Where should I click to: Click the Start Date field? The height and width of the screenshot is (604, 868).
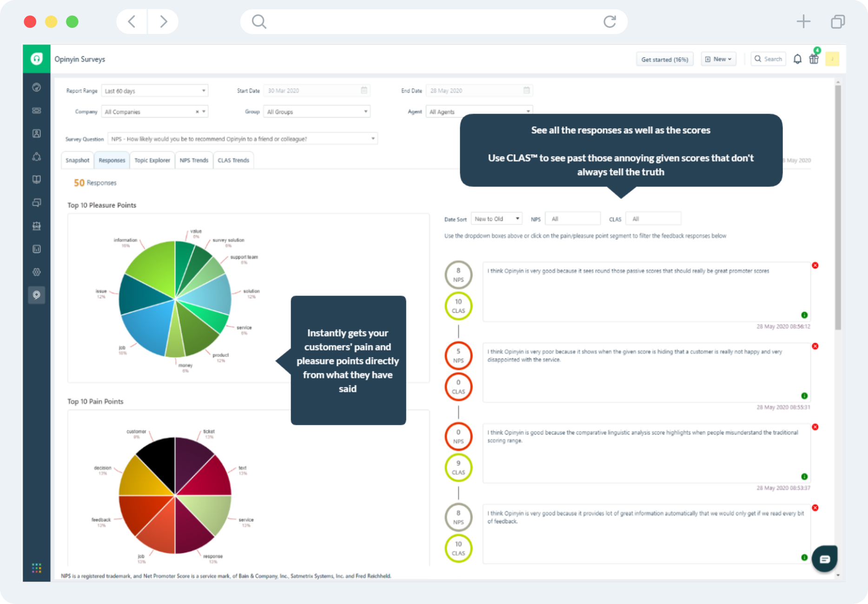click(317, 91)
